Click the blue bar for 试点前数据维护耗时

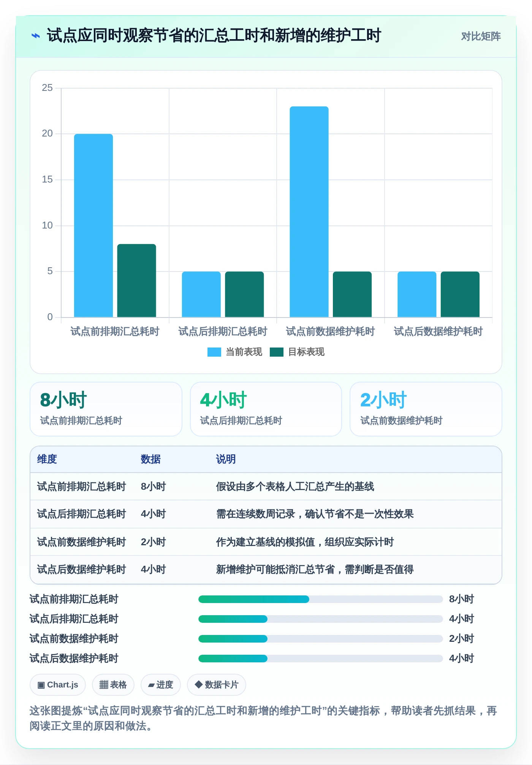tap(309, 212)
